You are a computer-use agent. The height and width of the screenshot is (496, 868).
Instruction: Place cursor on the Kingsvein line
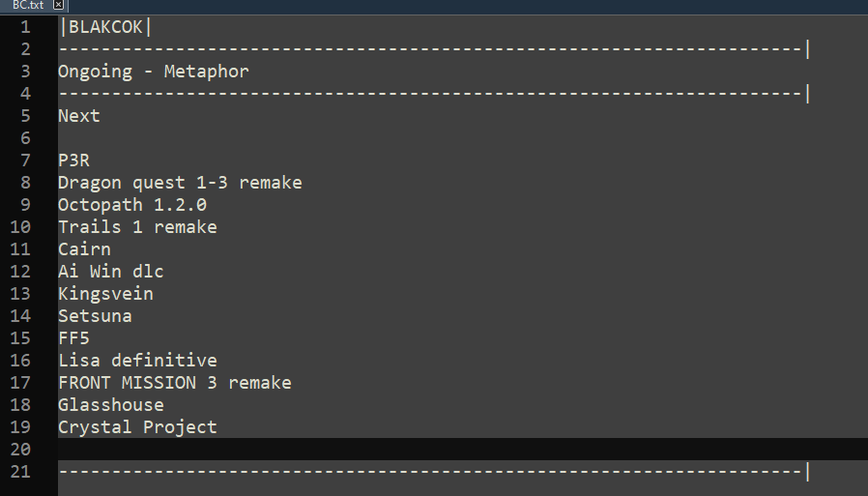coord(105,294)
